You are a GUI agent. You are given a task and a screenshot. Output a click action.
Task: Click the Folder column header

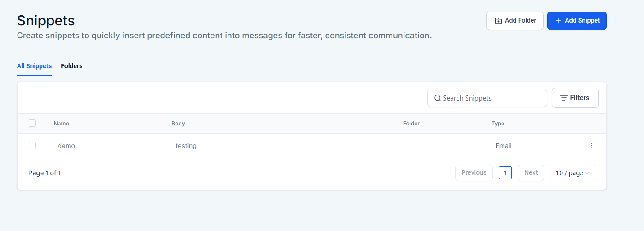pos(411,124)
